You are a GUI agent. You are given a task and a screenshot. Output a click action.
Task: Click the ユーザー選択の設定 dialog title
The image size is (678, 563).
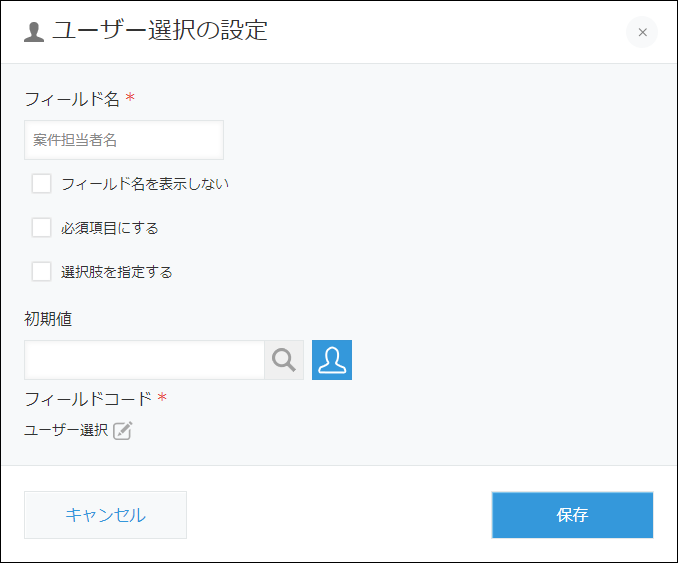pos(160,30)
